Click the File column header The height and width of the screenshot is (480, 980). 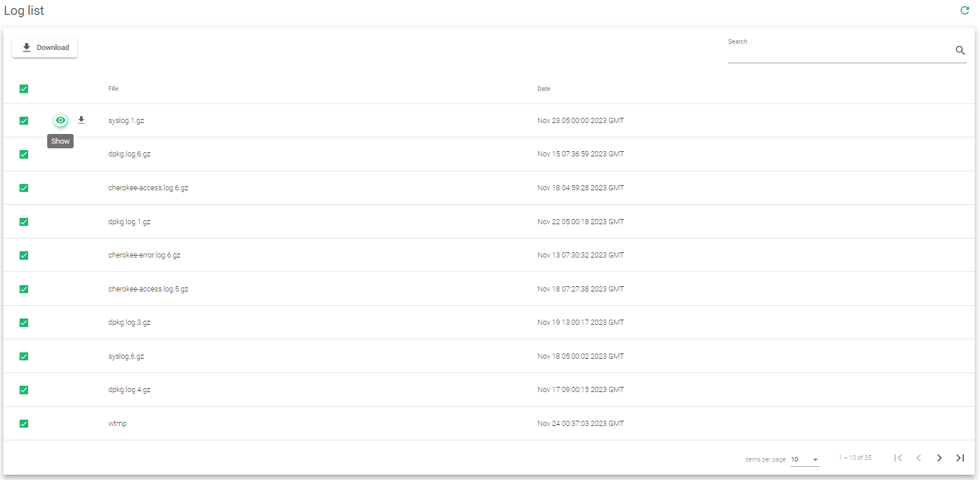[113, 89]
